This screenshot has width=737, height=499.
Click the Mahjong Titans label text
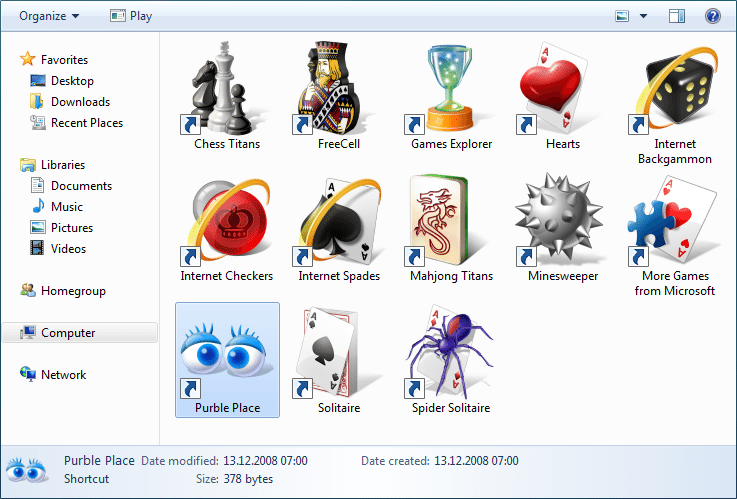(451, 276)
